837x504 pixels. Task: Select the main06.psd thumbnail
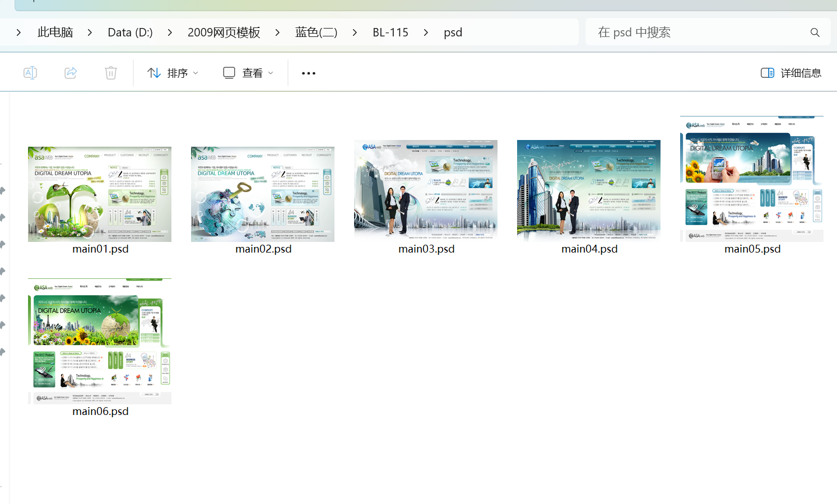pyautogui.click(x=100, y=342)
